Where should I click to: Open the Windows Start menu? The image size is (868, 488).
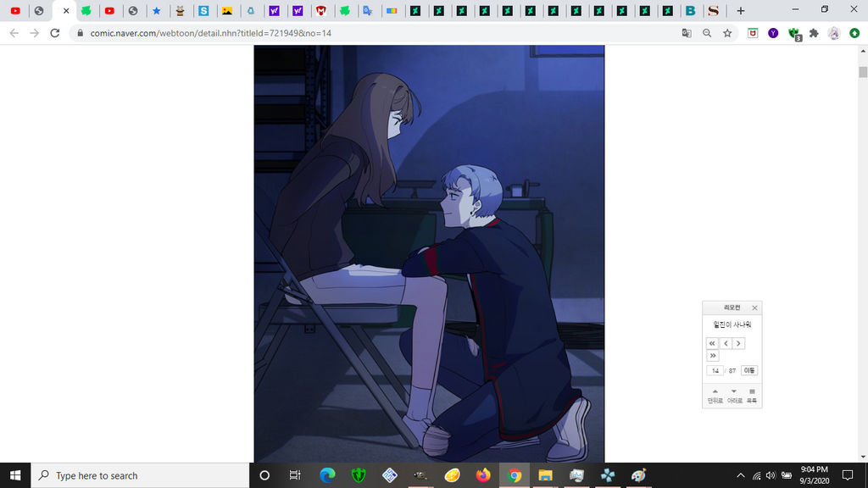(x=15, y=475)
